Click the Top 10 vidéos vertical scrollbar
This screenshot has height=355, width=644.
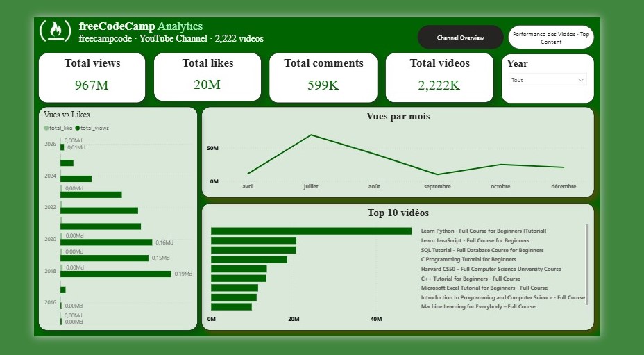[587, 265]
